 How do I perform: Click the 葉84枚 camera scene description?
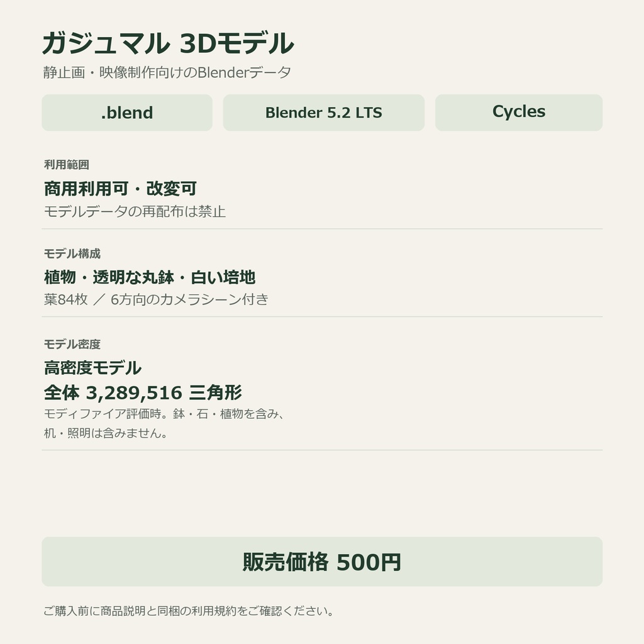(x=156, y=299)
